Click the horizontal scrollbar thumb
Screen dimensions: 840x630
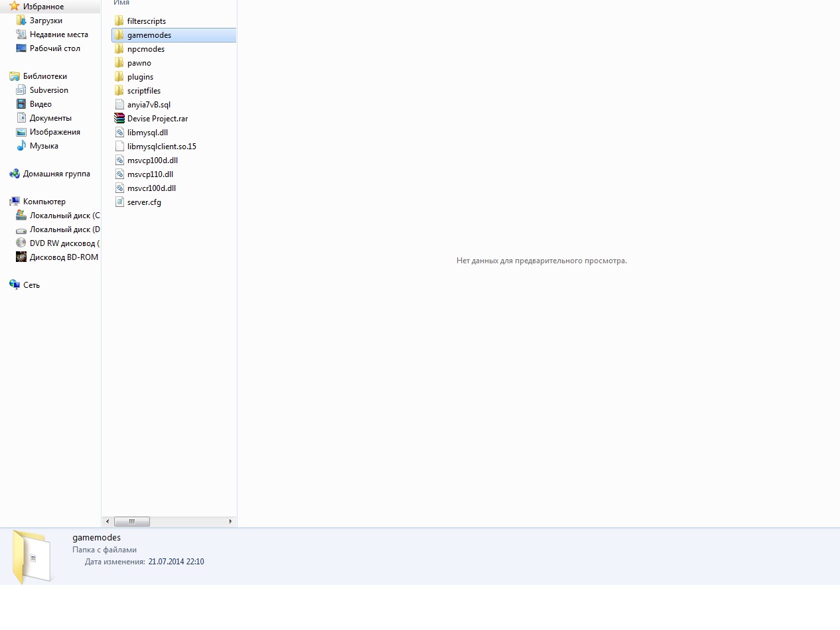[132, 521]
